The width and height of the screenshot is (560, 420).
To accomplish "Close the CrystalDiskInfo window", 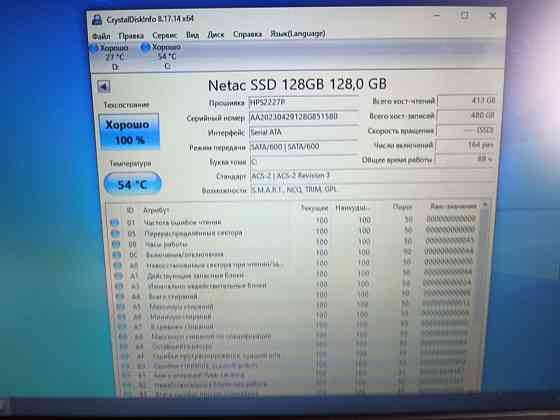I will [x=492, y=15].
